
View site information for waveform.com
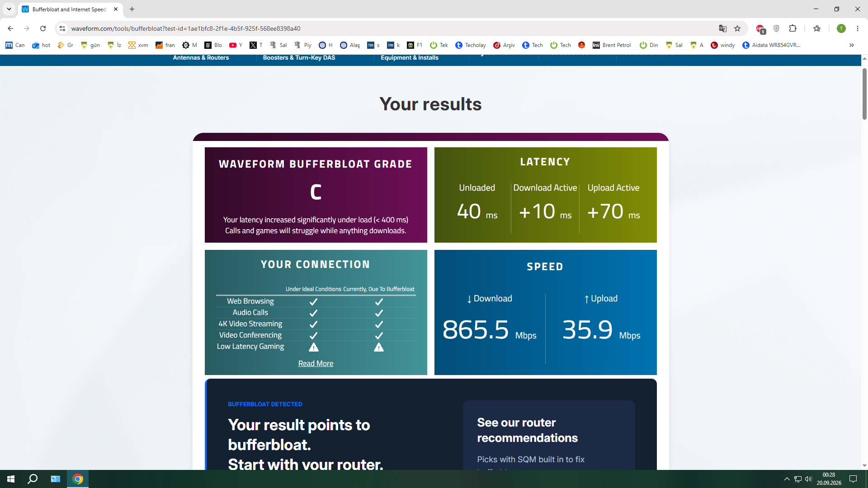pyautogui.click(x=62, y=28)
